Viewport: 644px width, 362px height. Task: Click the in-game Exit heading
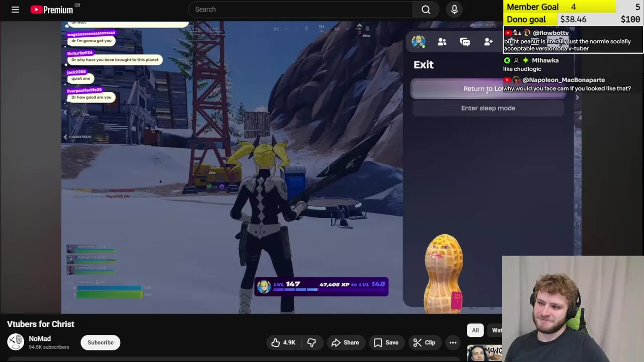(x=424, y=64)
